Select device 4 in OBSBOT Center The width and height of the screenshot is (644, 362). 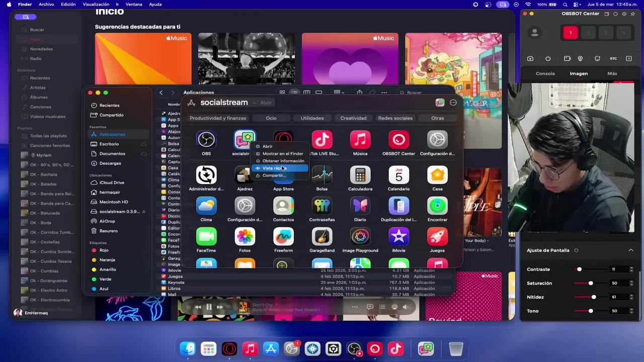point(623,33)
